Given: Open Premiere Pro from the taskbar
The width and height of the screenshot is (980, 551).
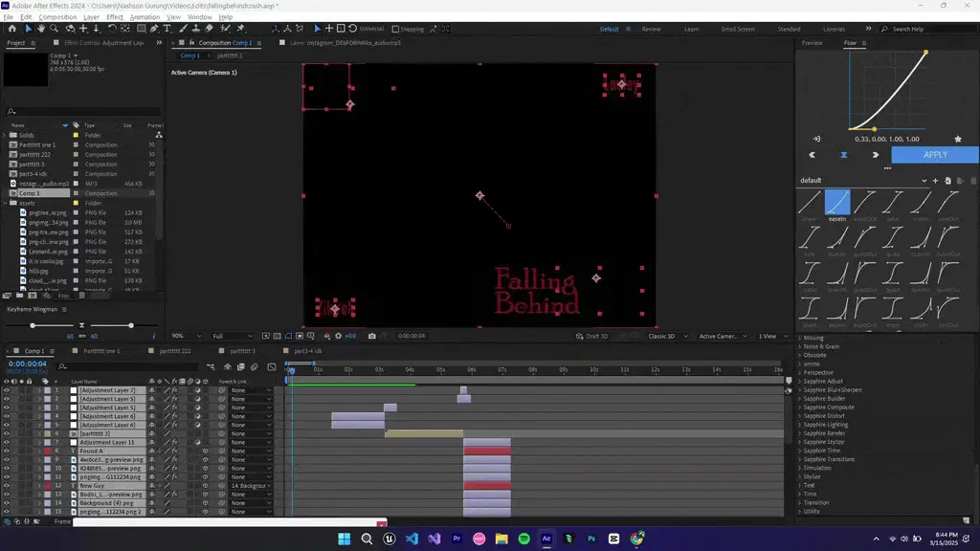Looking at the screenshot, I should coord(457,539).
